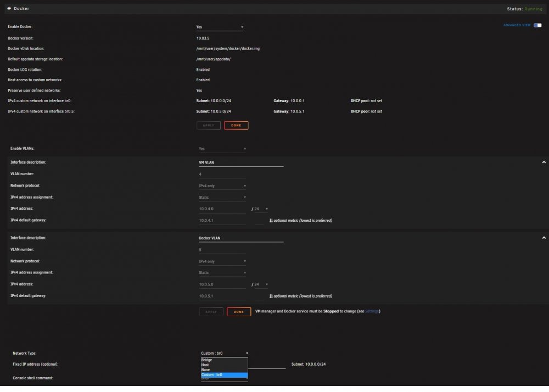Click the Fixed IP address input field
This screenshot has width=549, height=392.
coord(267,365)
